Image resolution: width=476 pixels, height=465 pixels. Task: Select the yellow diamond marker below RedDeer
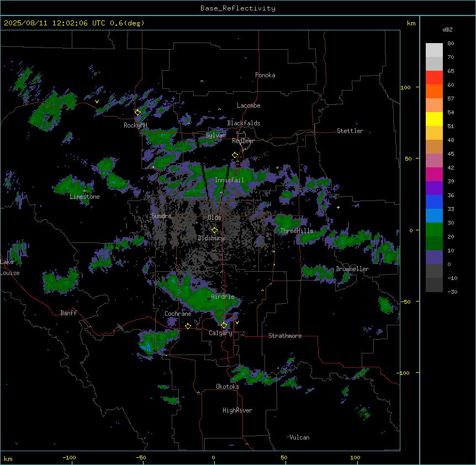pyautogui.click(x=235, y=155)
